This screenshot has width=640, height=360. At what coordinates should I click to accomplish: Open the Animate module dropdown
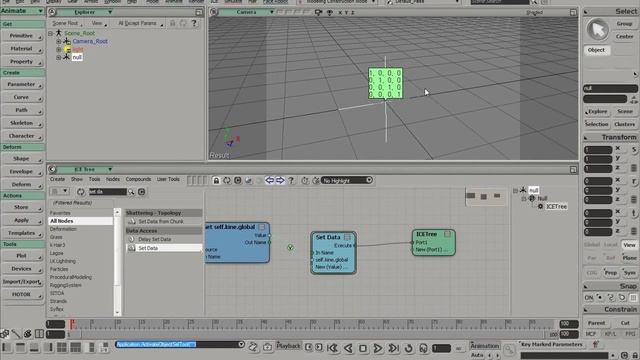click(22, 11)
